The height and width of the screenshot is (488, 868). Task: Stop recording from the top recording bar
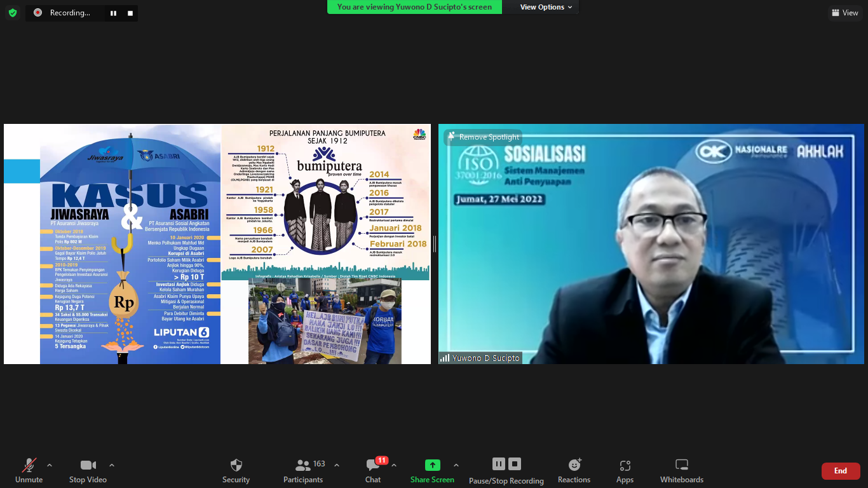(130, 13)
